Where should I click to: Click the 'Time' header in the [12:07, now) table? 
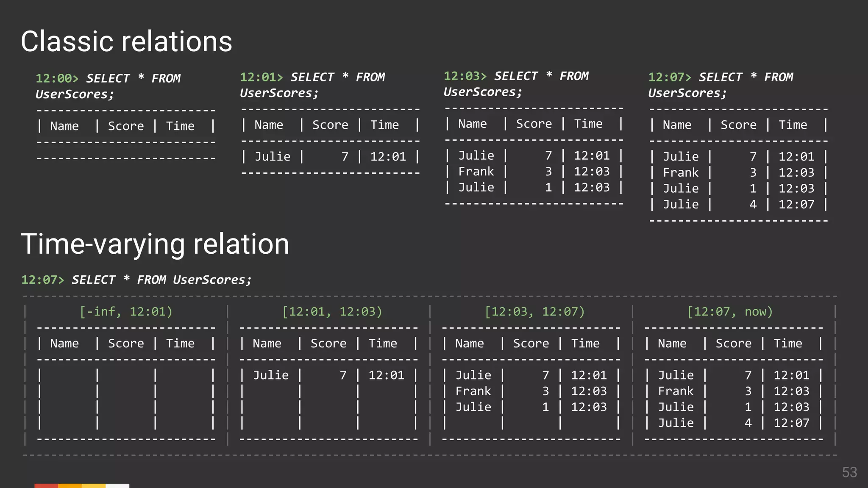pos(787,344)
